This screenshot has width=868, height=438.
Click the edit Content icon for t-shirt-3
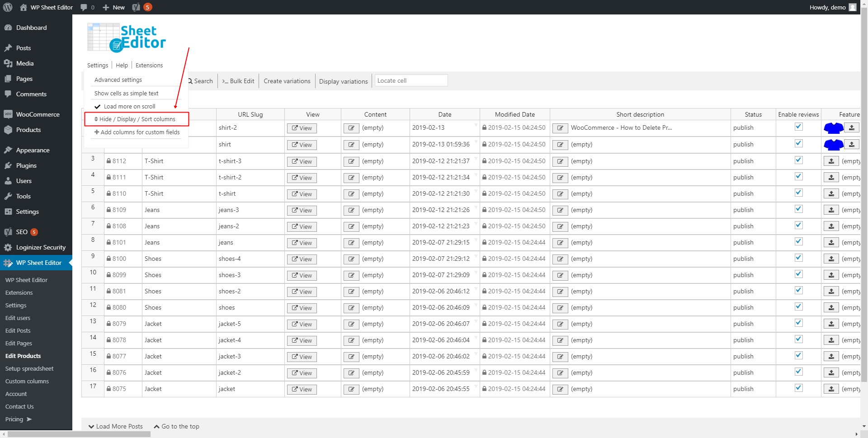tap(351, 161)
